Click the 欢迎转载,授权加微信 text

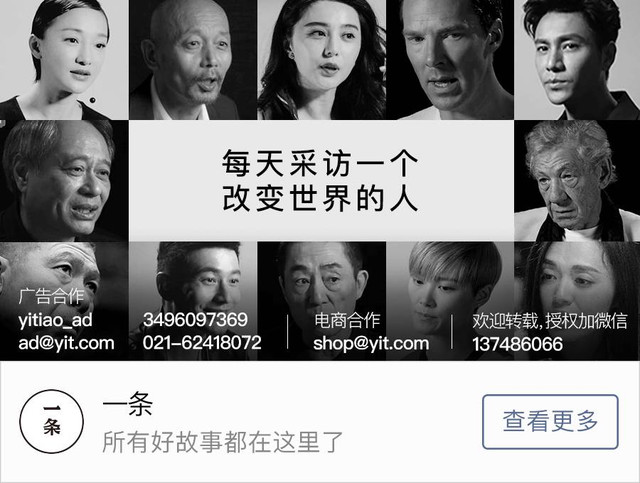[550, 321]
